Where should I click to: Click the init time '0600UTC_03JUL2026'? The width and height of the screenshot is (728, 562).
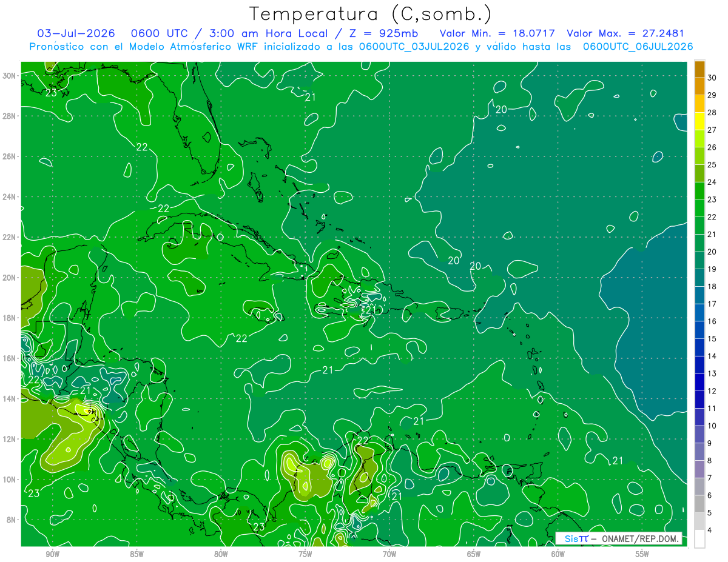(414, 47)
